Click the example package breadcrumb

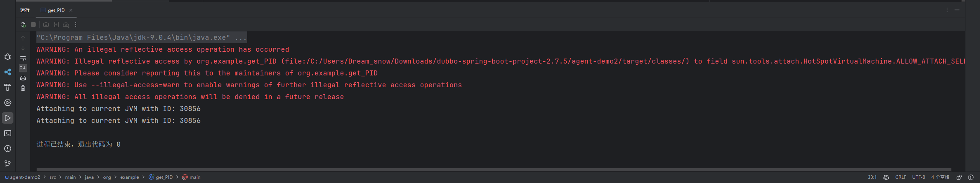tap(129, 177)
